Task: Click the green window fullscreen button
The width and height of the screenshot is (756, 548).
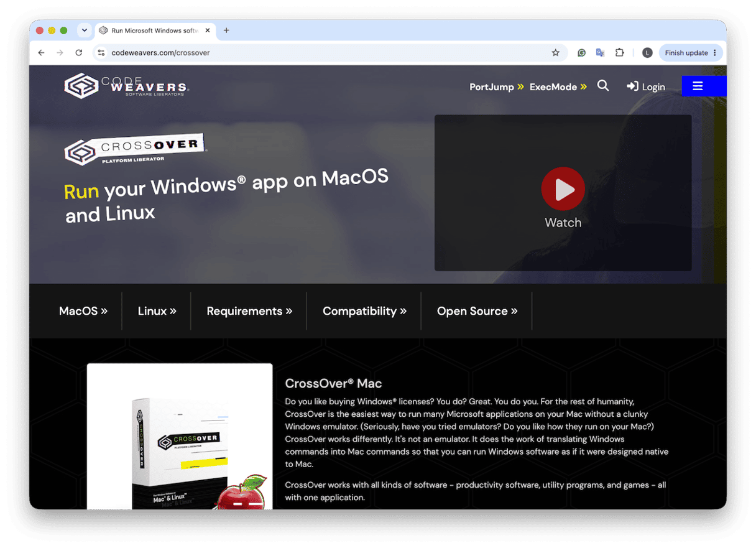Action: click(64, 30)
